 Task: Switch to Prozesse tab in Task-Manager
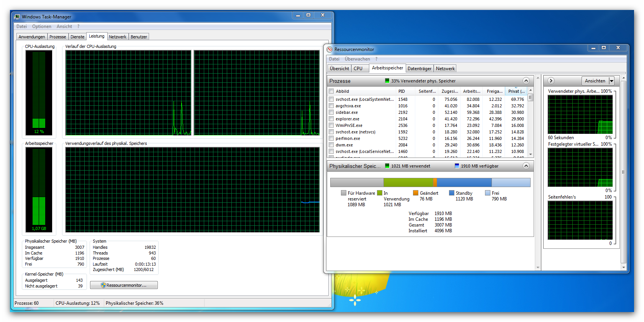pyautogui.click(x=57, y=37)
